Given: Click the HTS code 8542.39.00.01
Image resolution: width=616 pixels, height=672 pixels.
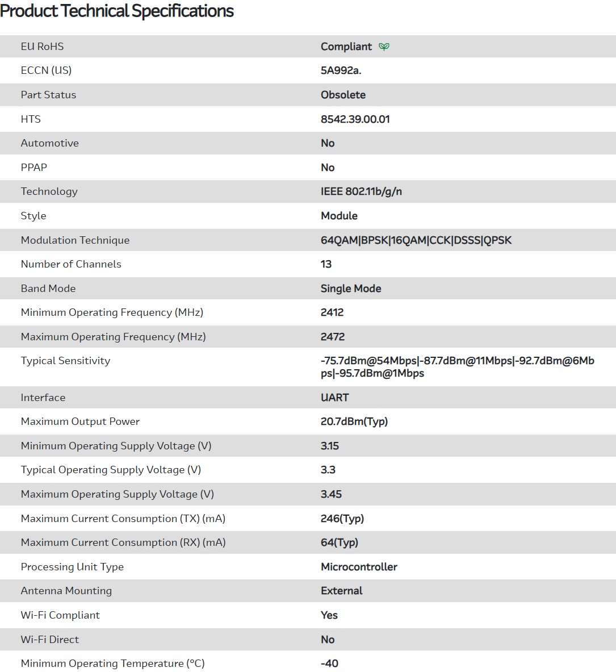Looking at the screenshot, I should 355,119.
